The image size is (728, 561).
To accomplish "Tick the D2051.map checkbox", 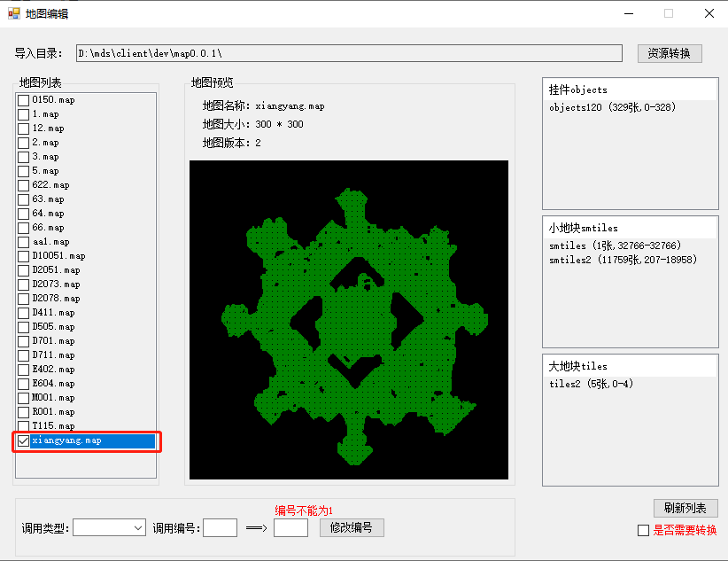I will 24,270.
